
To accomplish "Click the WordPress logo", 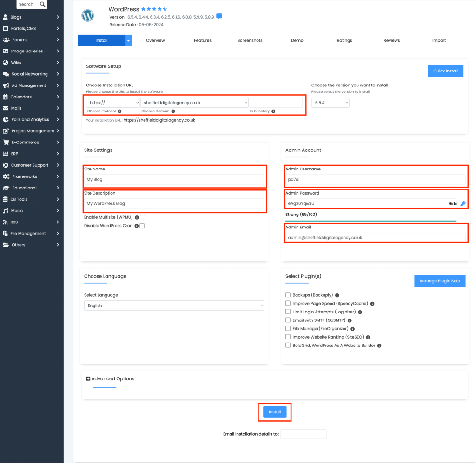I will 88,16.
